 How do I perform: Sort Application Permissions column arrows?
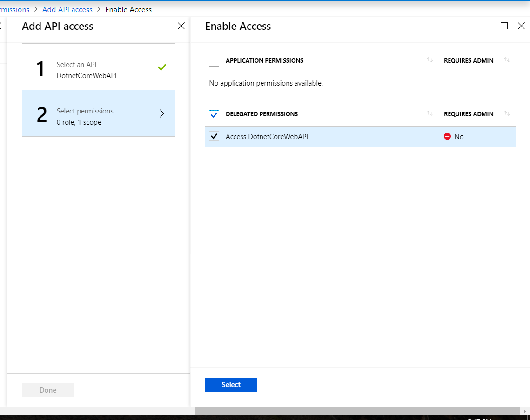[429, 60]
